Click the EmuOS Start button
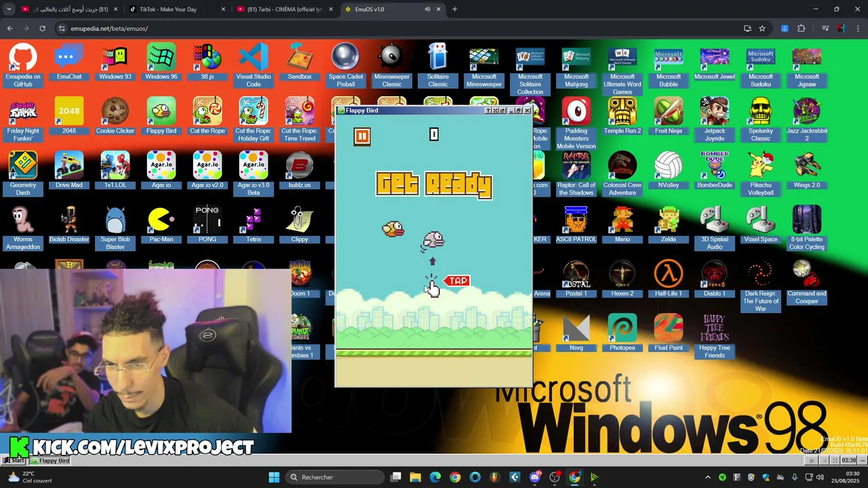The width and height of the screenshot is (868, 488). [x=14, y=461]
